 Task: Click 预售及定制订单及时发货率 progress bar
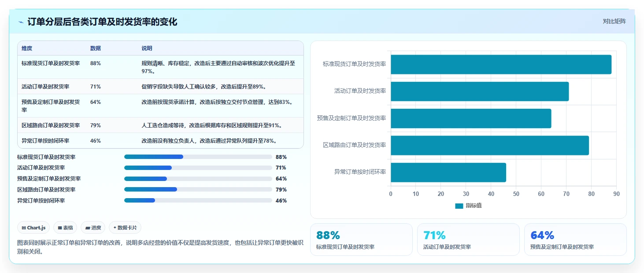point(198,179)
